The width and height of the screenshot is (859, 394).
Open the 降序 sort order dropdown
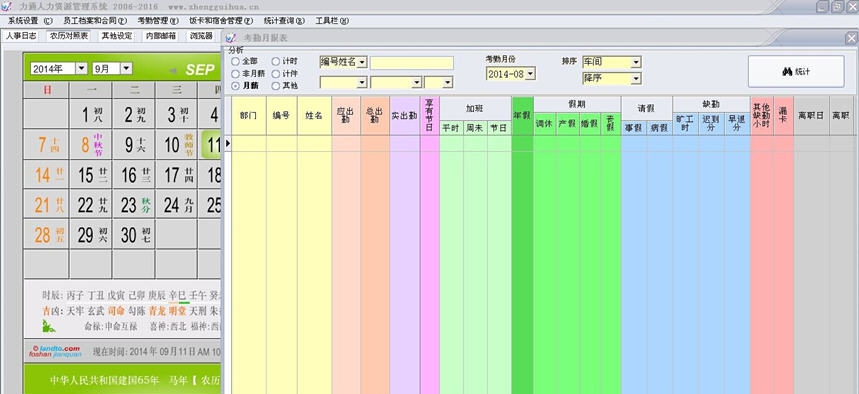tap(635, 79)
